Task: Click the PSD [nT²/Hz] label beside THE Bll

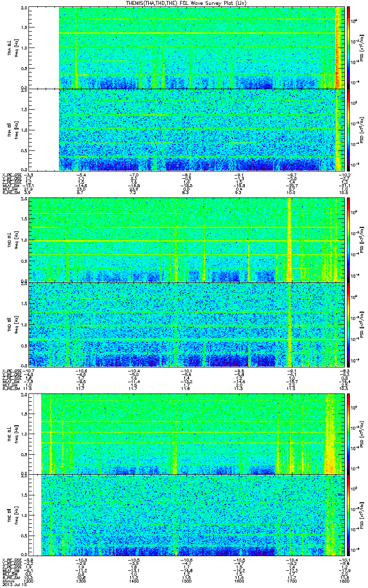Action: tap(361, 516)
